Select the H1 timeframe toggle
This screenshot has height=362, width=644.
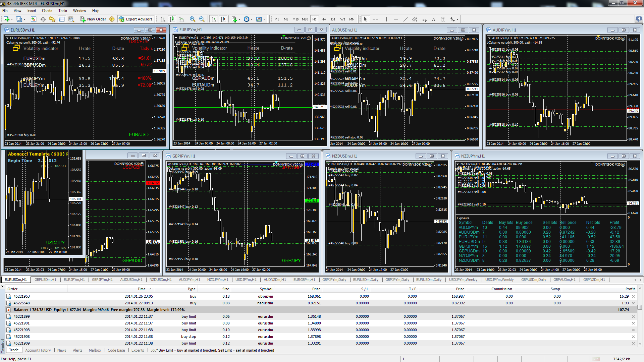[x=314, y=19]
